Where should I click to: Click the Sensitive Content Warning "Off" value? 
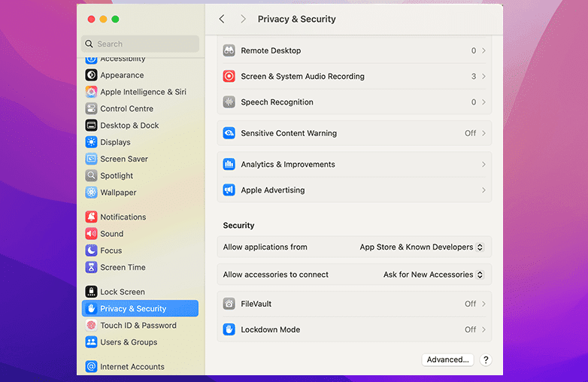click(470, 133)
